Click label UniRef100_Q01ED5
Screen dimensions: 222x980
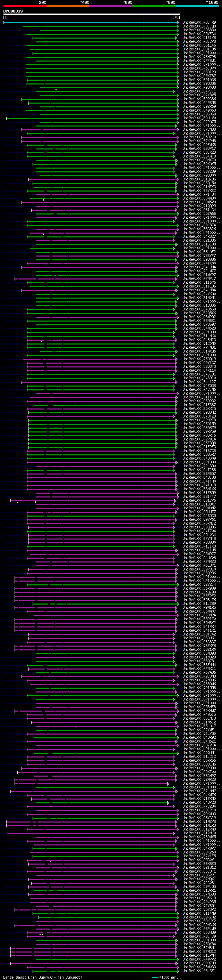point(199,49)
